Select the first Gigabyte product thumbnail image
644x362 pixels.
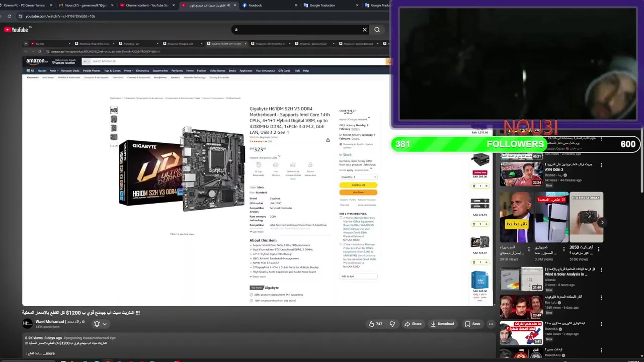(x=114, y=110)
